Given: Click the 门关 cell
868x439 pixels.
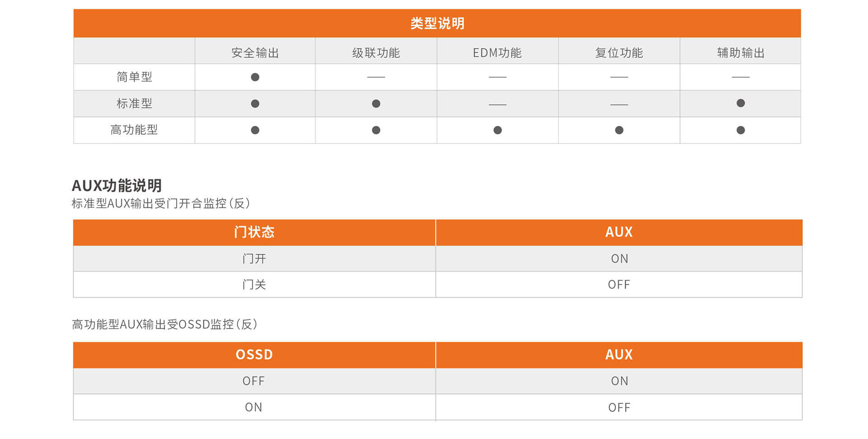Looking at the screenshot, I should pyautogui.click(x=254, y=285).
